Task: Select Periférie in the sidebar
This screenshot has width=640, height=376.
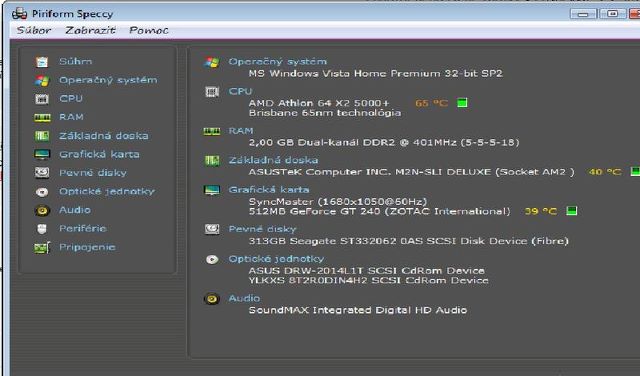Action: 83,228
